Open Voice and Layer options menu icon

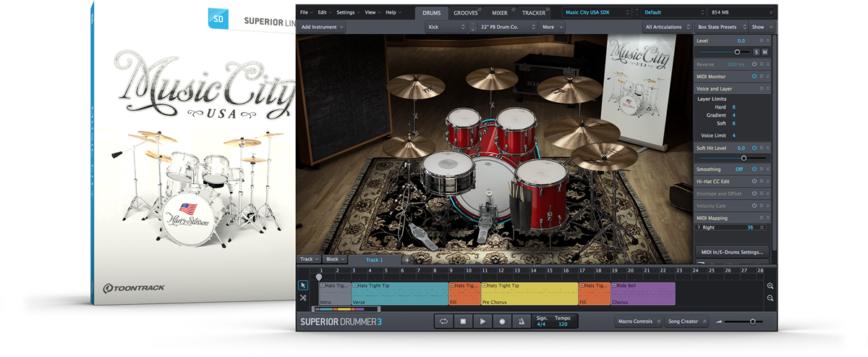tap(761, 88)
